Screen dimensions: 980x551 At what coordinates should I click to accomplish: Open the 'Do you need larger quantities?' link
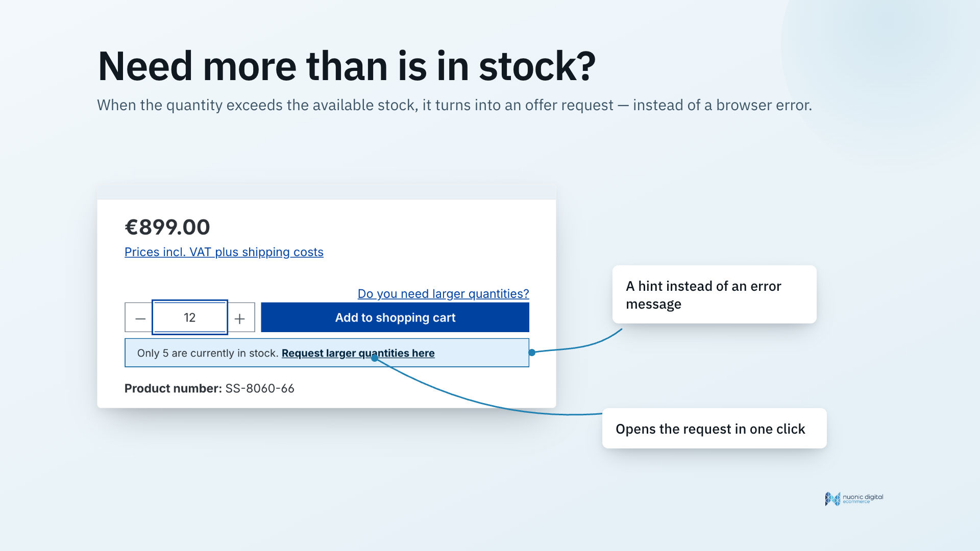coord(443,294)
